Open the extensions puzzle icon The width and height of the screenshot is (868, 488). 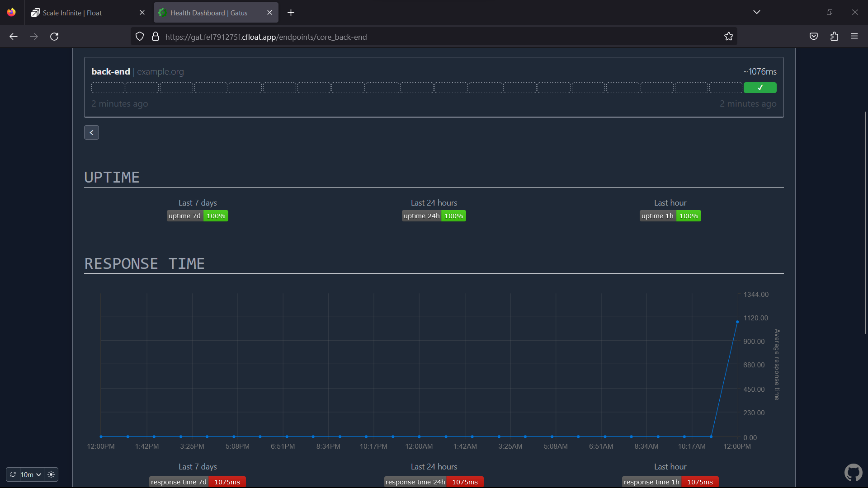(834, 37)
